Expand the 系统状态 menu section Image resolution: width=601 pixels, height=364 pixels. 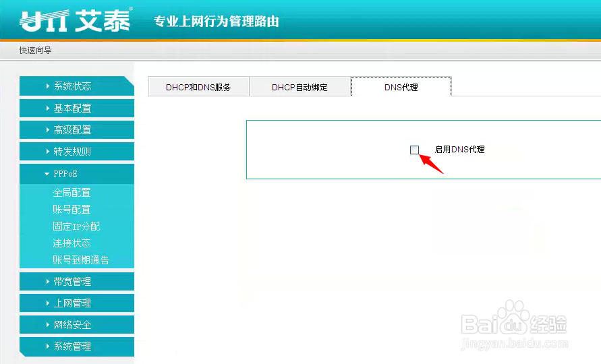(x=77, y=86)
